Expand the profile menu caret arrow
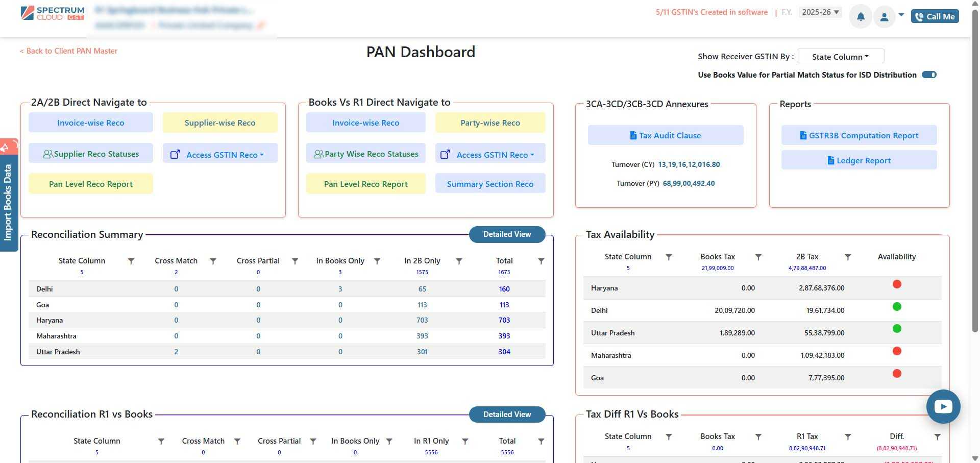This screenshot has height=463, width=980. click(901, 15)
